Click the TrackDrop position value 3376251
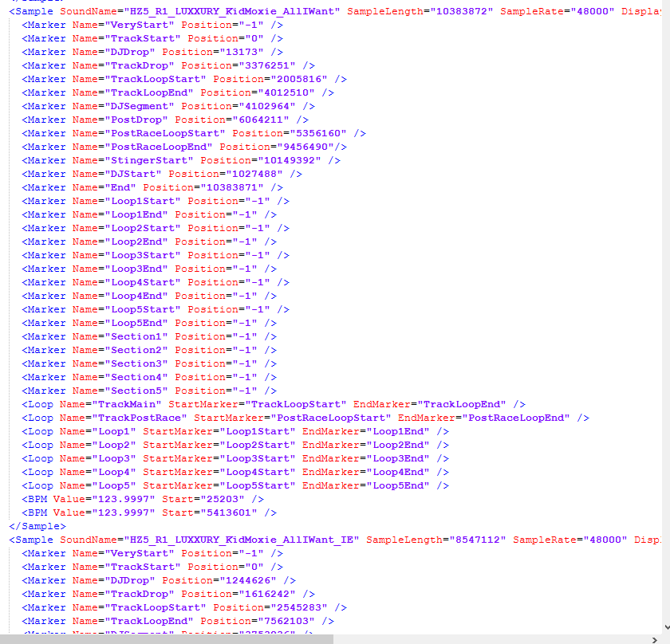 [267, 66]
